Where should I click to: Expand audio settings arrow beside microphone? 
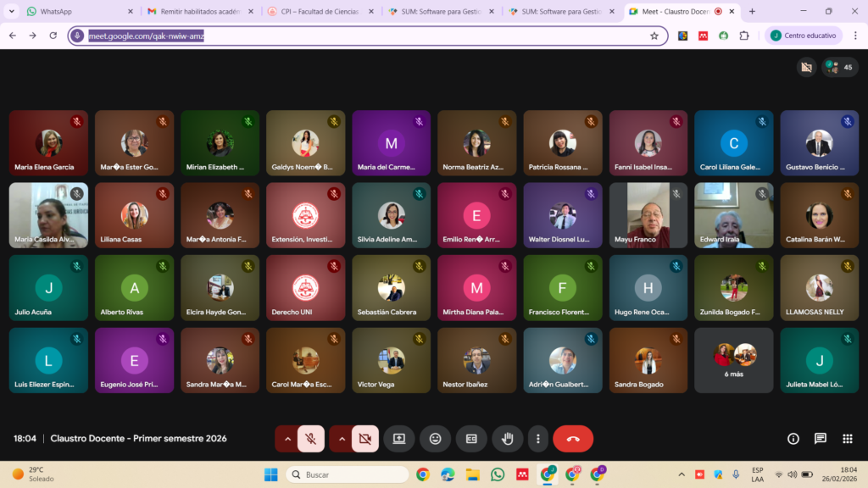click(x=287, y=439)
